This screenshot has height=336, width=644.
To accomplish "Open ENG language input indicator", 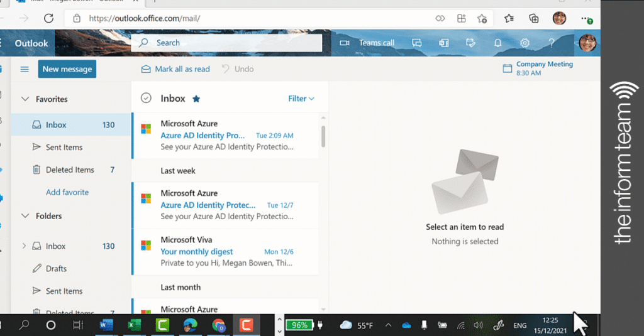I will (519, 325).
